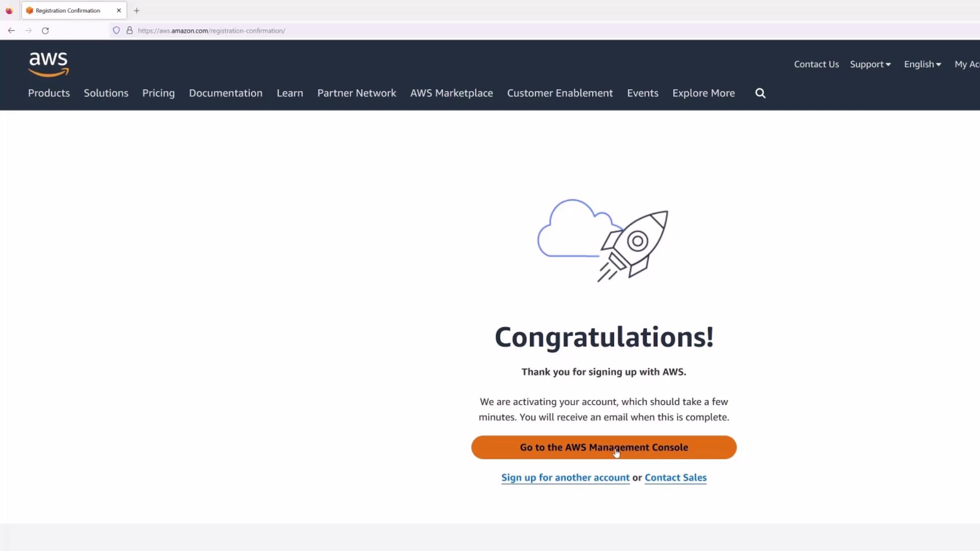Open the site search magnifier icon
This screenshot has height=551, width=980.
click(760, 93)
